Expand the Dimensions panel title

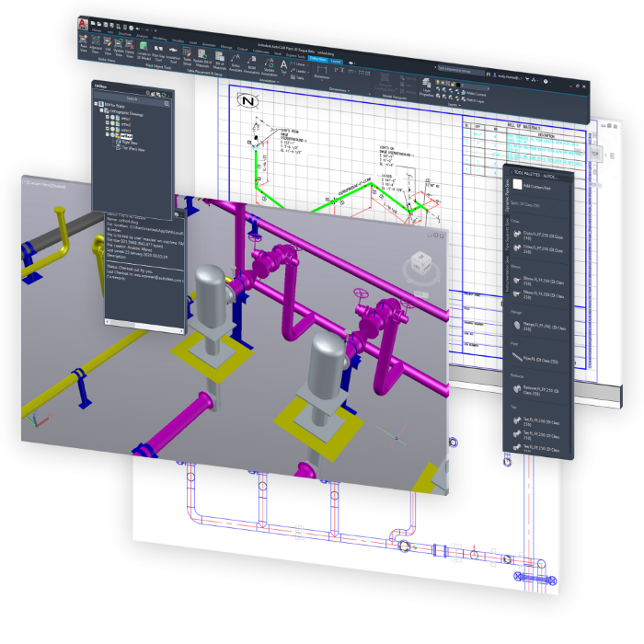tap(339, 89)
